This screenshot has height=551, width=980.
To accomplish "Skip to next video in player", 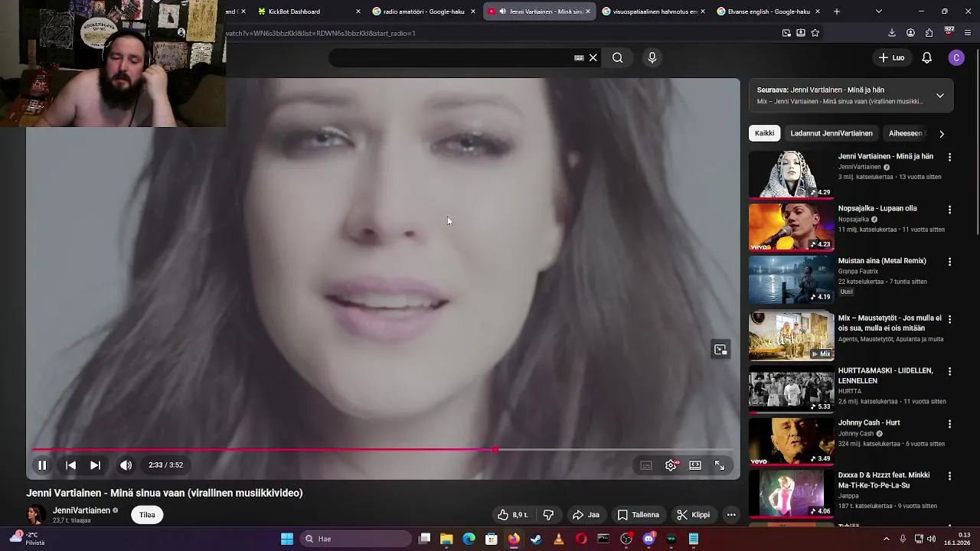I will click(x=95, y=465).
